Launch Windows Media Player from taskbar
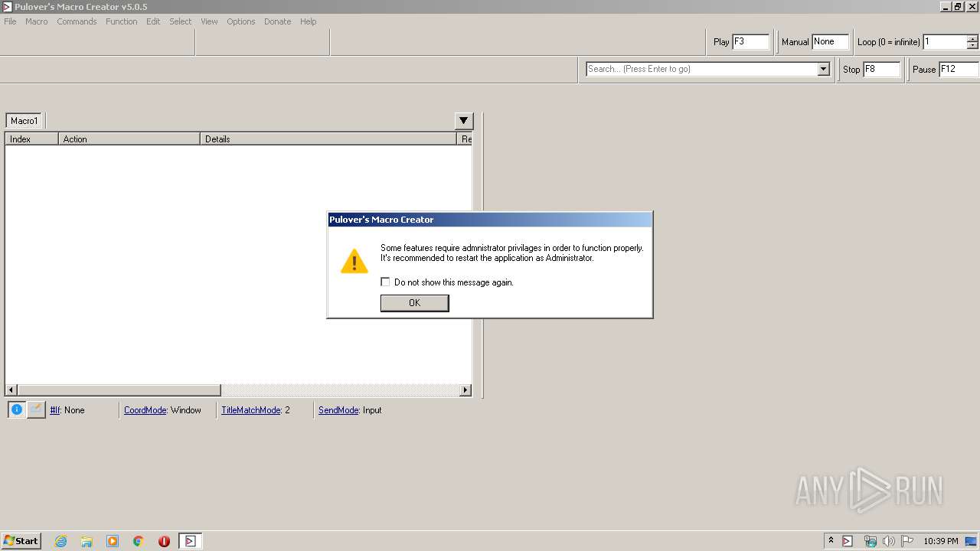This screenshot has width=980, height=551. pos(113,541)
